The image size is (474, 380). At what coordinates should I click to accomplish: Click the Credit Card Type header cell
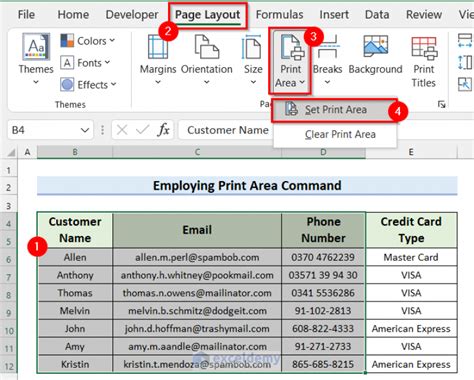[411, 230]
